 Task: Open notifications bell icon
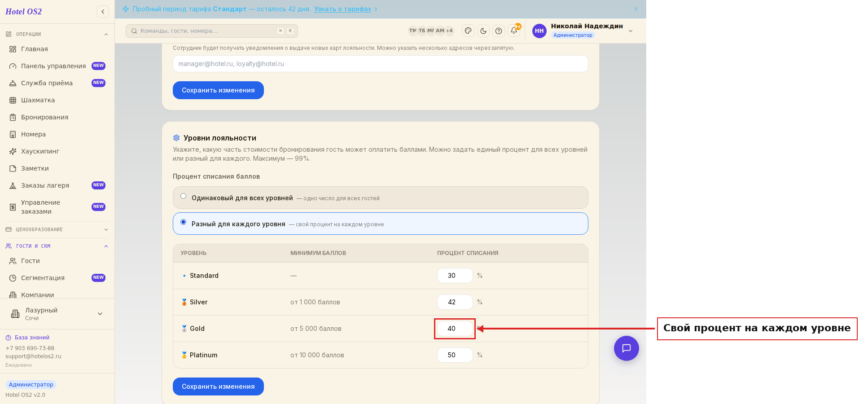[x=514, y=31]
